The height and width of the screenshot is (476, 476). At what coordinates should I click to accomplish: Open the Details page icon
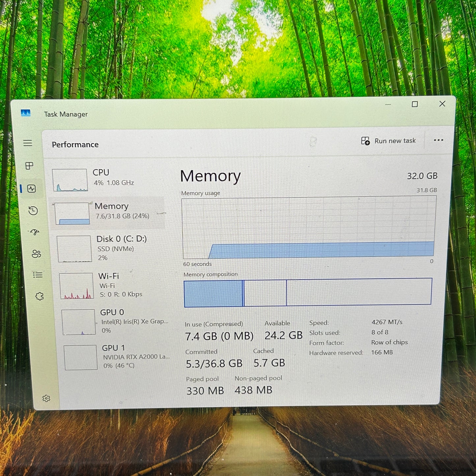[x=38, y=275]
